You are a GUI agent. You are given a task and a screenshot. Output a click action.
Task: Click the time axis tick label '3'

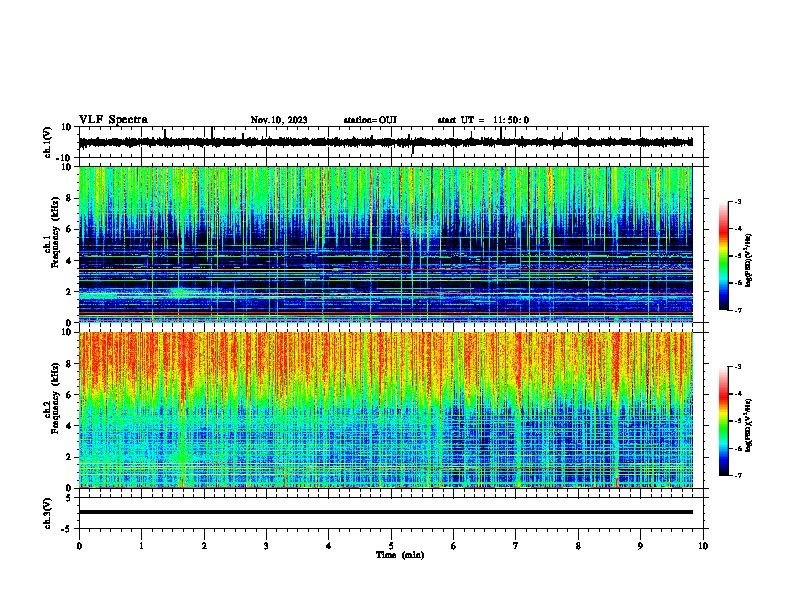point(266,546)
